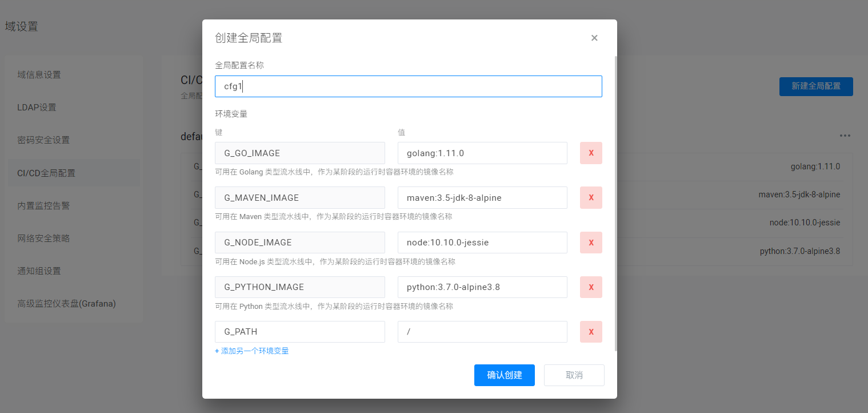
Task: Delete the G_NODE_IMAGE variable row
Action: (x=591, y=242)
